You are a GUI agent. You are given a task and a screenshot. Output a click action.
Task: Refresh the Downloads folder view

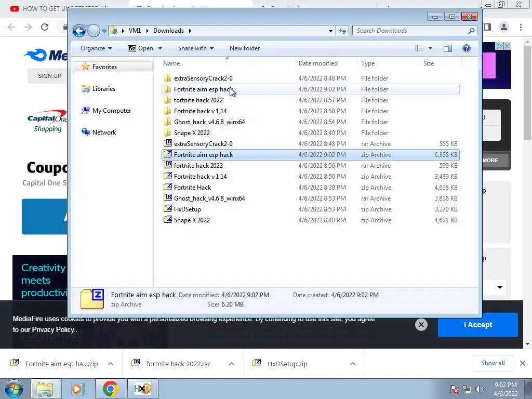[342, 31]
